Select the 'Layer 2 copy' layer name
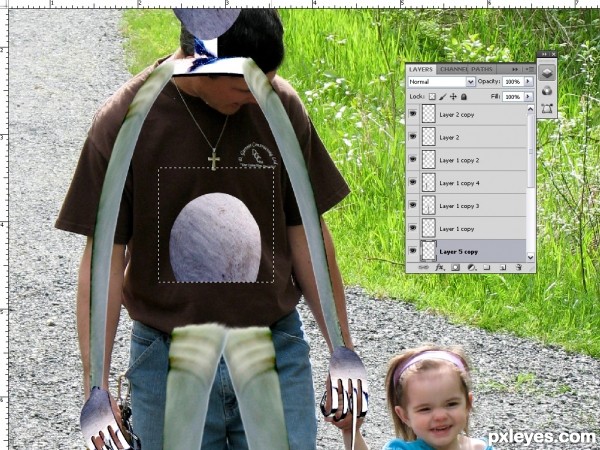Viewport: 600px width, 450px height. tap(457, 114)
